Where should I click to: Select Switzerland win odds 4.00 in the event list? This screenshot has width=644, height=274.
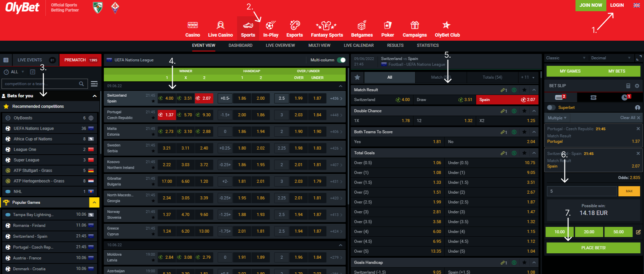point(166,98)
